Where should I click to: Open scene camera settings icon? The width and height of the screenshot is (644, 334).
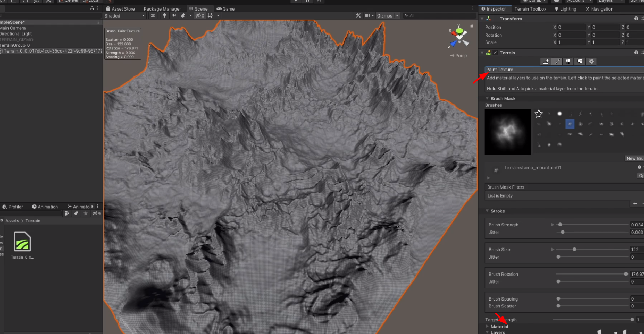366,16
